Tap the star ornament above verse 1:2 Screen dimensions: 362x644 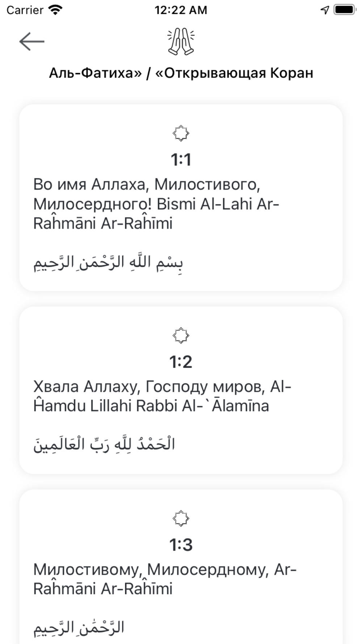click(181, 336)
